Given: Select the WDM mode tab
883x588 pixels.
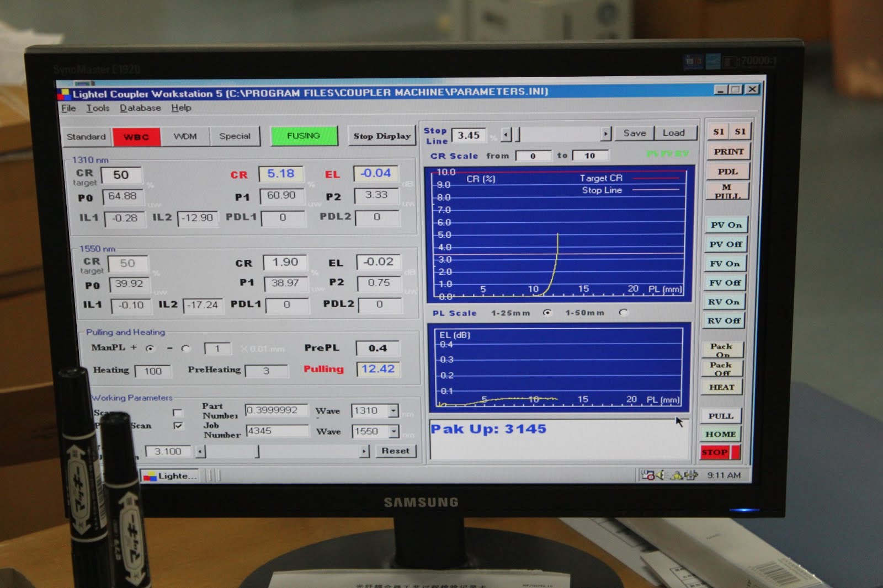Looking at the screenshot, I should [185, 136].
